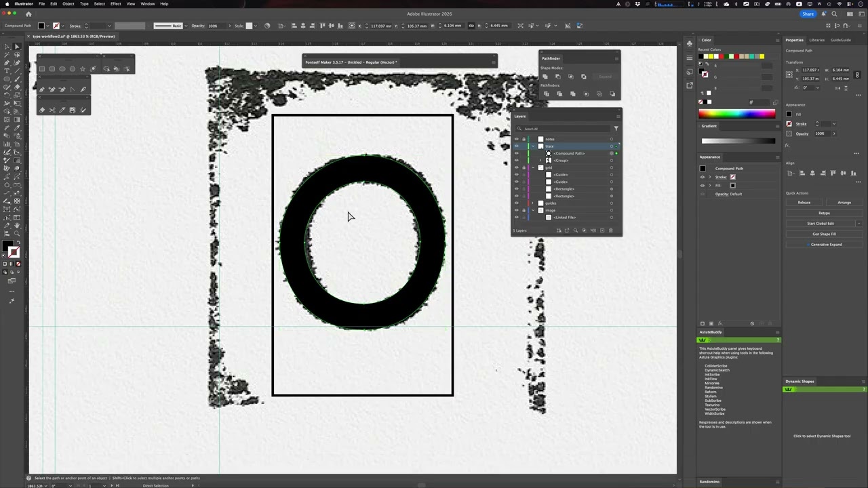Click Horizontal Align Left icon in Align section
Viewport: 868px width, 488px height.
pyautogui.click(x=802, y=174)
